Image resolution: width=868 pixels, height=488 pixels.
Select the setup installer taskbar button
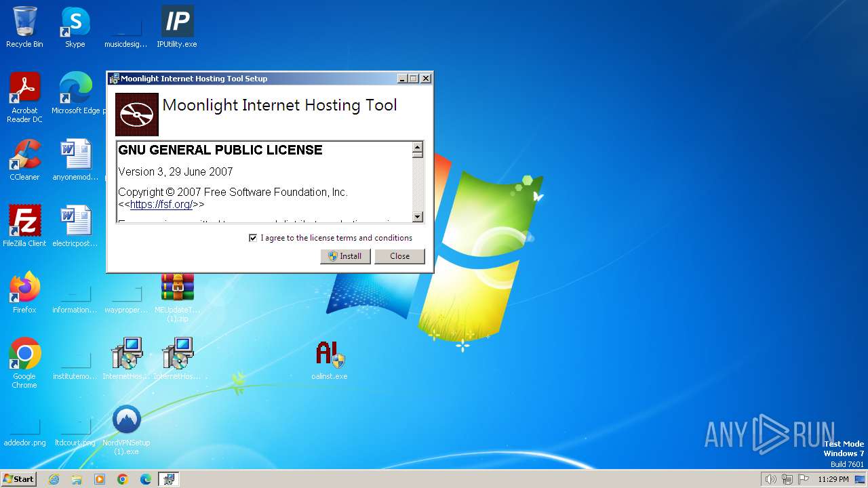(169, 479)
